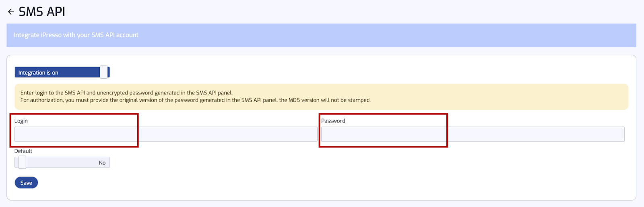
Task: Go back using the arrow beside SMS API
Action: tap(11, 12)
